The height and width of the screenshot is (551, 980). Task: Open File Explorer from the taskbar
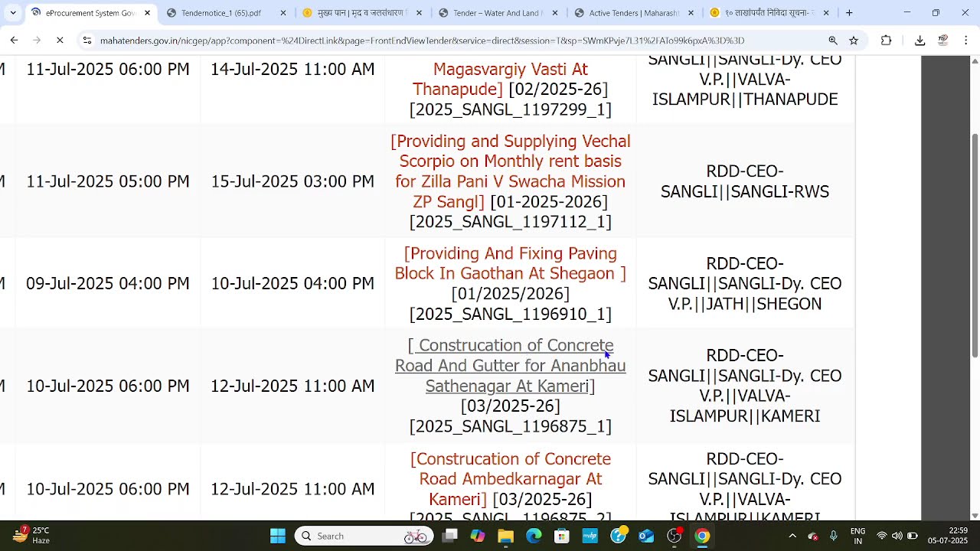[505, 536]
